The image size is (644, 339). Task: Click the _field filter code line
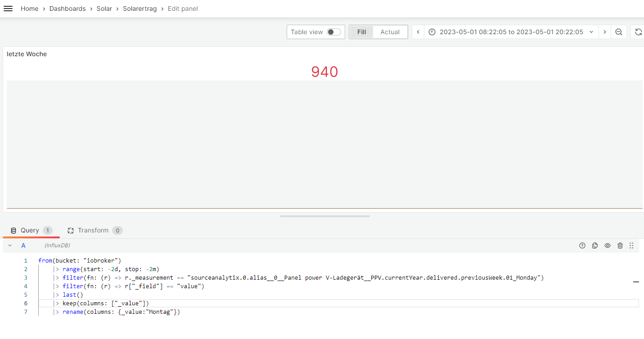(129, 286)
